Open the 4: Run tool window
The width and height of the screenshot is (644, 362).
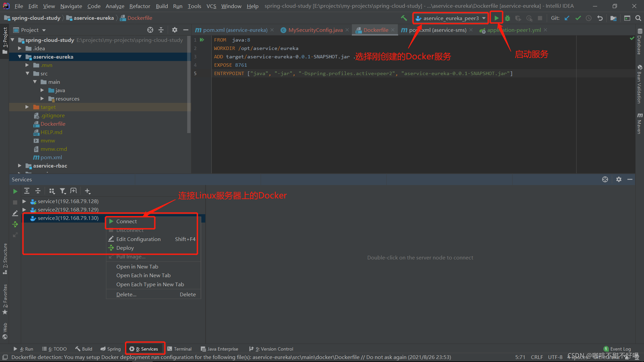pyautogui.click(x=23, y=349)
